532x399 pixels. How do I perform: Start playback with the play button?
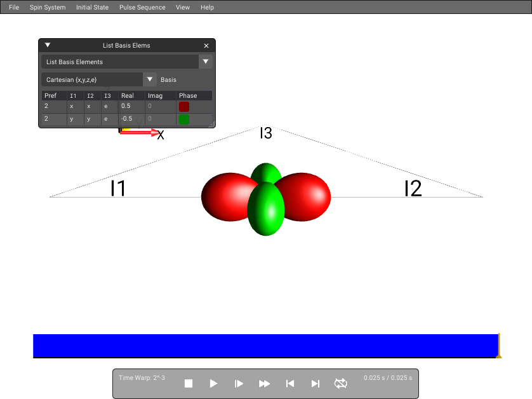213,383
